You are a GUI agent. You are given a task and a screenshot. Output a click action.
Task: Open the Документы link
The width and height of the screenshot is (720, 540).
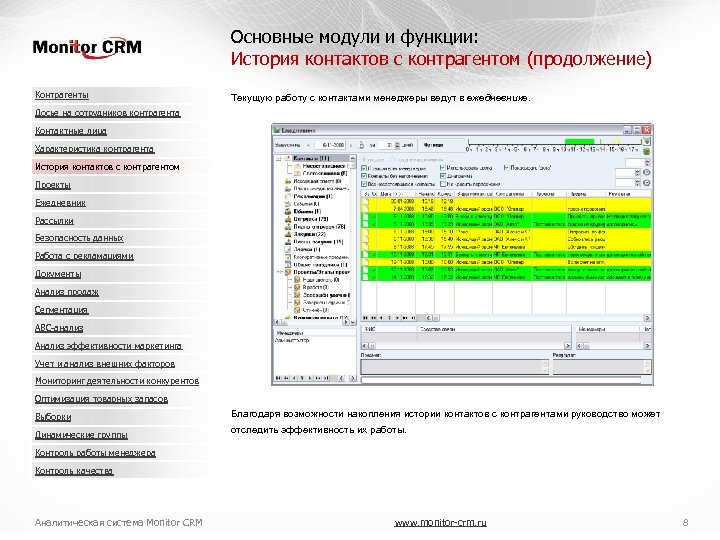coord(58,274)
